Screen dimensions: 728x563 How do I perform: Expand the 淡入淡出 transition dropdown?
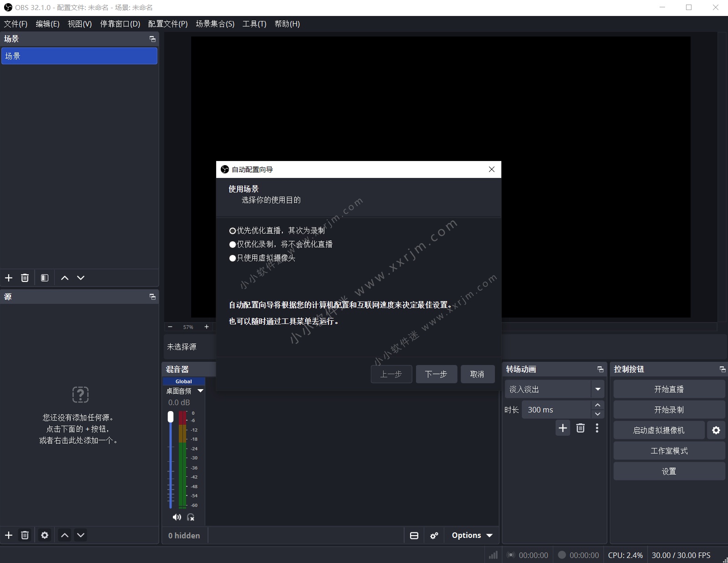pos(598,389)
